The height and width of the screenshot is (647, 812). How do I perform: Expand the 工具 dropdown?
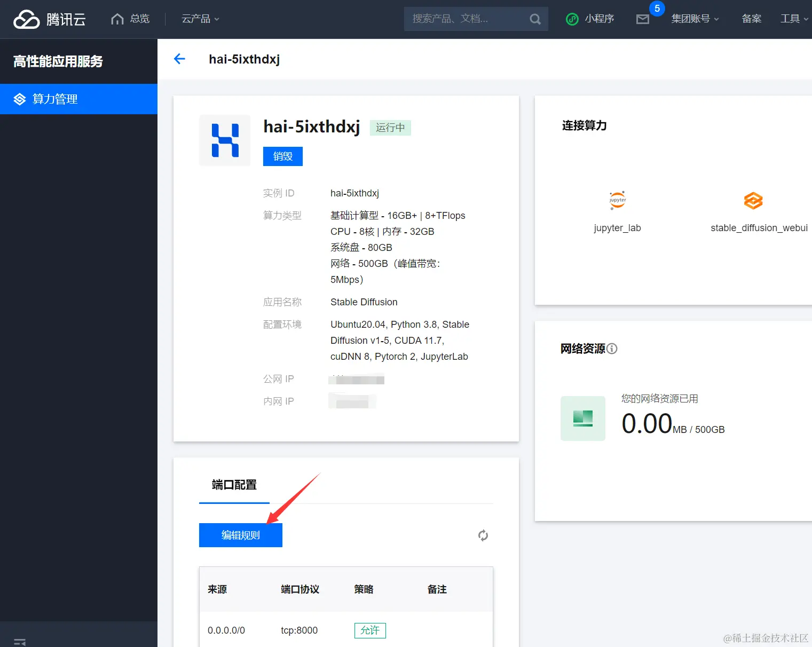[x=794, y=19]
